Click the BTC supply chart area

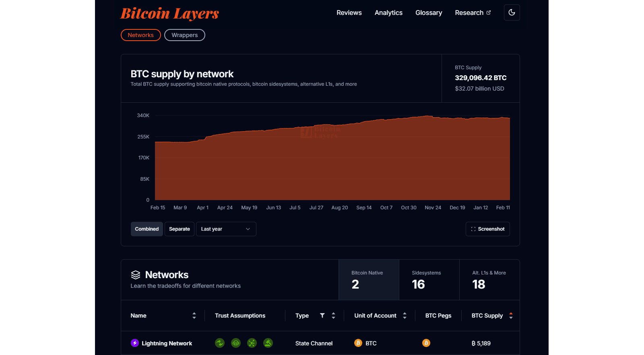point(332,158)
